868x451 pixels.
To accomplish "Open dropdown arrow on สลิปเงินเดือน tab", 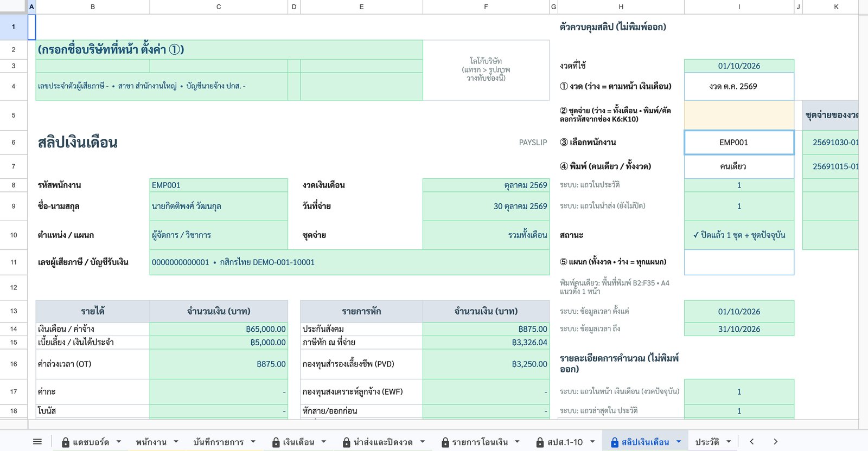I will [679, 442].
